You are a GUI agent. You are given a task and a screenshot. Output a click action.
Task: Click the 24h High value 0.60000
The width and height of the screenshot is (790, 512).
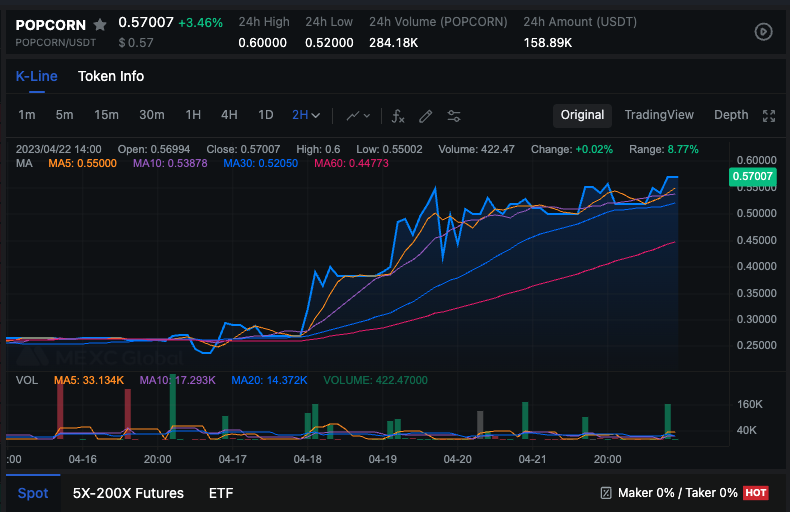pos(262,43)
